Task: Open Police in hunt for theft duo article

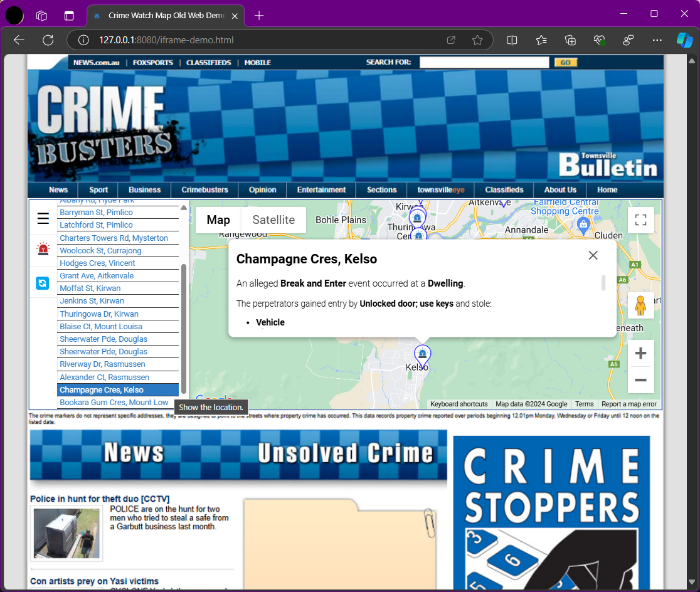Action: [x=100, y=499]
